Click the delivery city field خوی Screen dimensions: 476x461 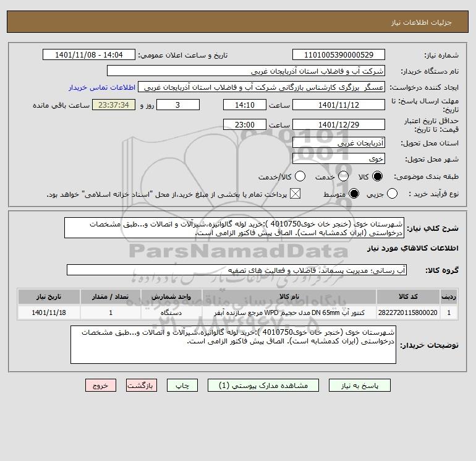point(339,158)
